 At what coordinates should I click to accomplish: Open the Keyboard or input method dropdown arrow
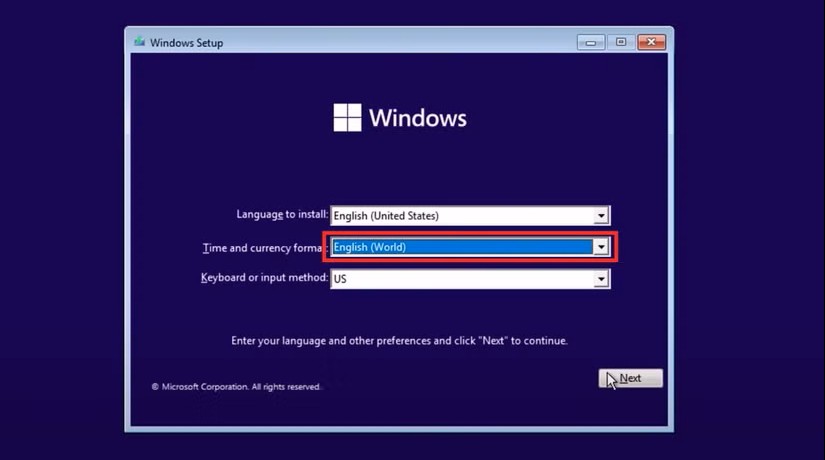(x=601, y=279)
